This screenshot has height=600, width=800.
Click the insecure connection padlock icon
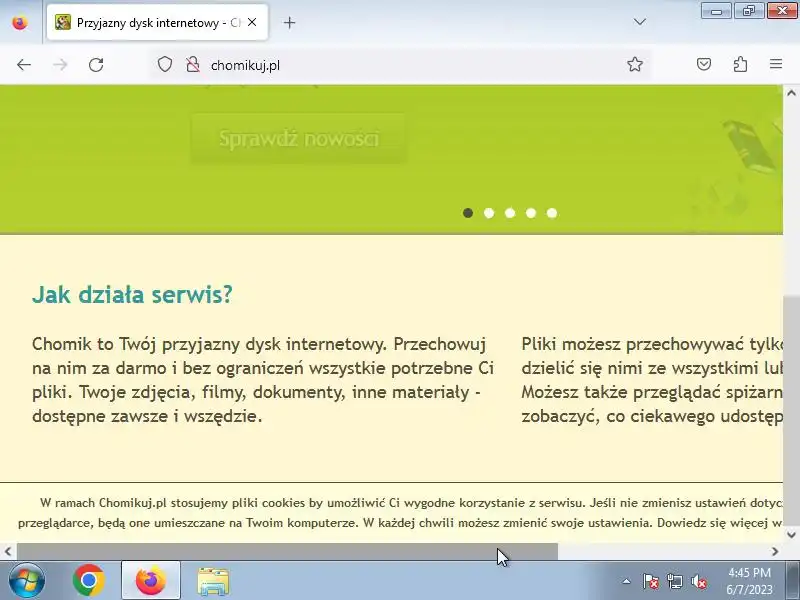[193, 65]
